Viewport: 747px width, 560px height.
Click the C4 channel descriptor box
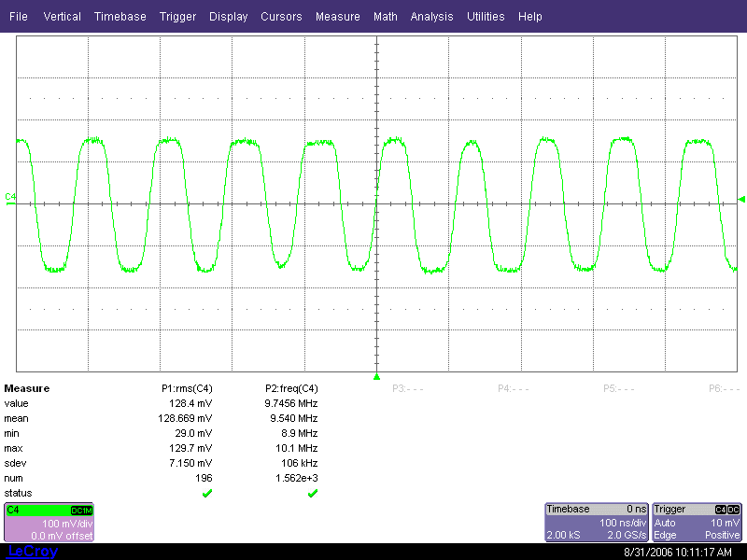pyautogui.click(x=49, y=523)
